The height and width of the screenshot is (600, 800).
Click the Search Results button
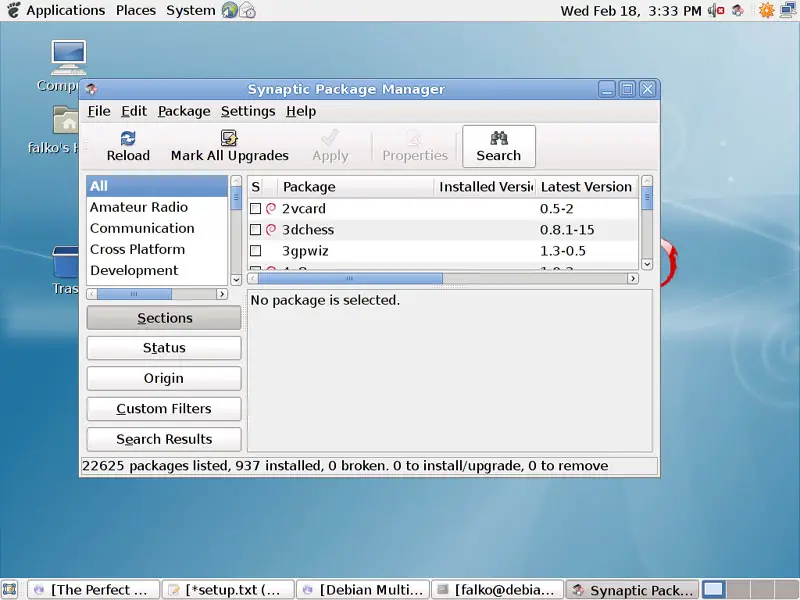click(164, 439)
